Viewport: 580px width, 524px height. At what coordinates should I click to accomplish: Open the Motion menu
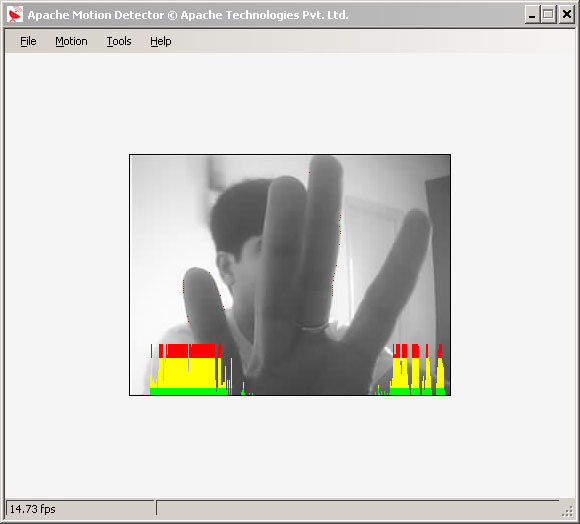coord(71,41)
